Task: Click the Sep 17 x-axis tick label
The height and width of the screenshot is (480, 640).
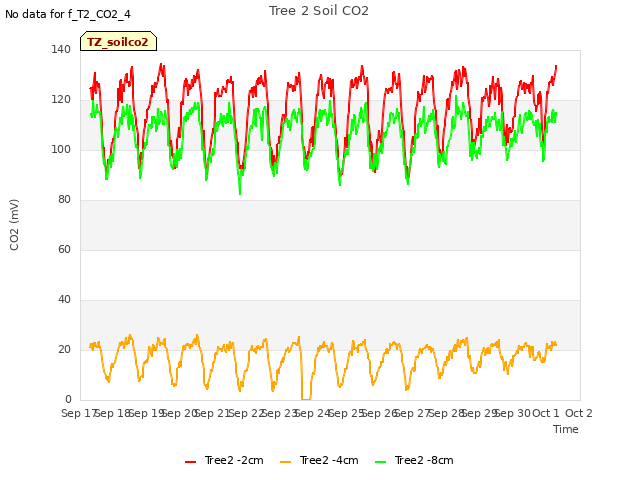Action: coord(79,413)
